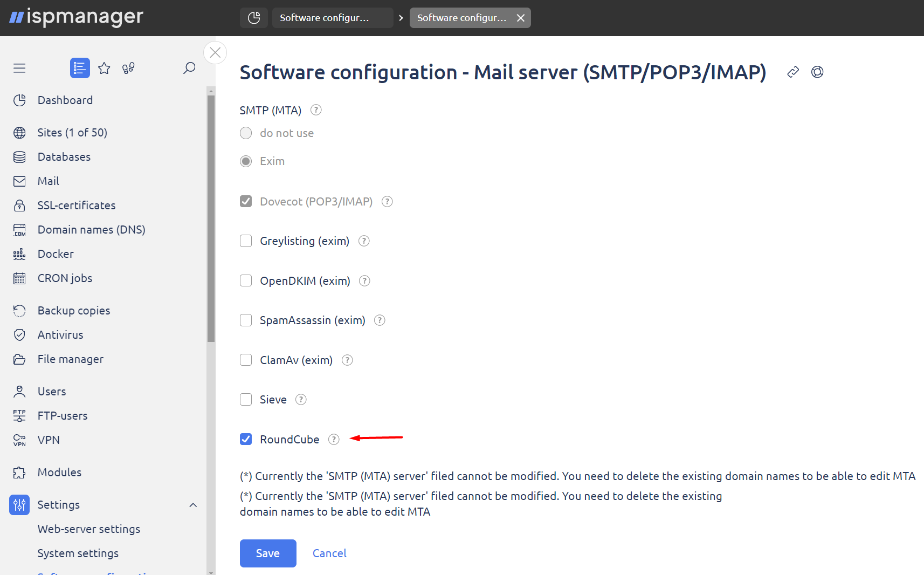
Task: Enable the OpenDKIM (exim) checkbox
Action: point(246,280)
